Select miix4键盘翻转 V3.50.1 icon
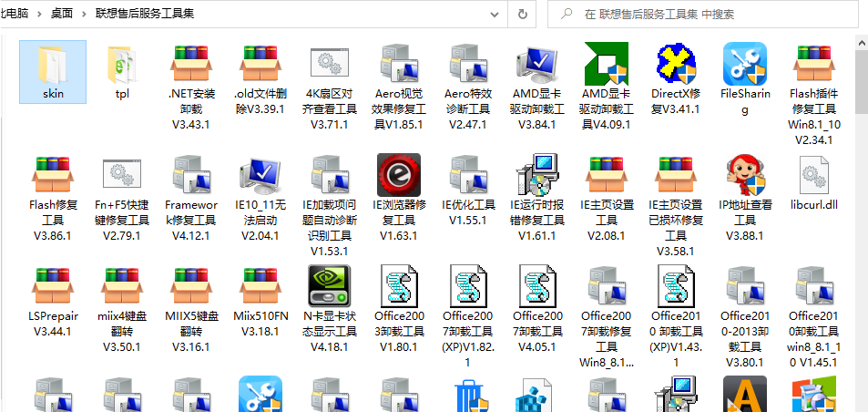This screenshot has height=412, width=868. [x=122, y=286]
